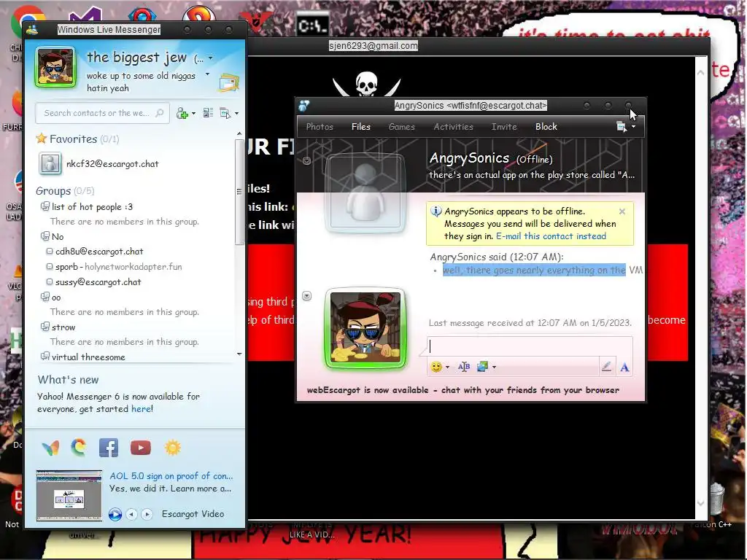747x560 pixels.
Task: Click scroll down arrow in contact list
Action: pyautogui.click(x=239, y=354)
